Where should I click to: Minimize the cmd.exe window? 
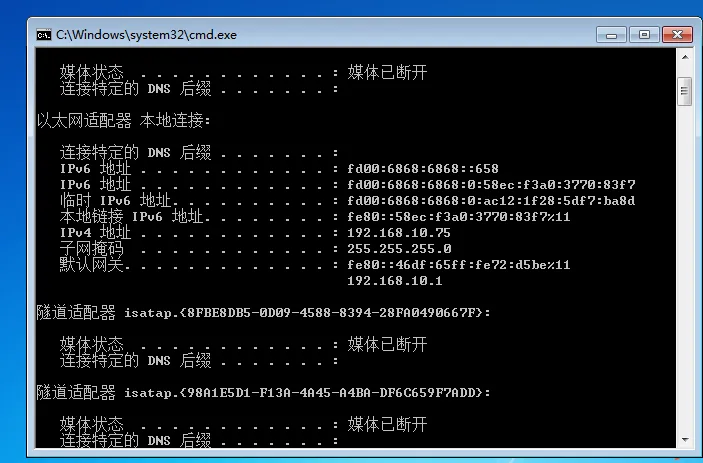[611, 35]
